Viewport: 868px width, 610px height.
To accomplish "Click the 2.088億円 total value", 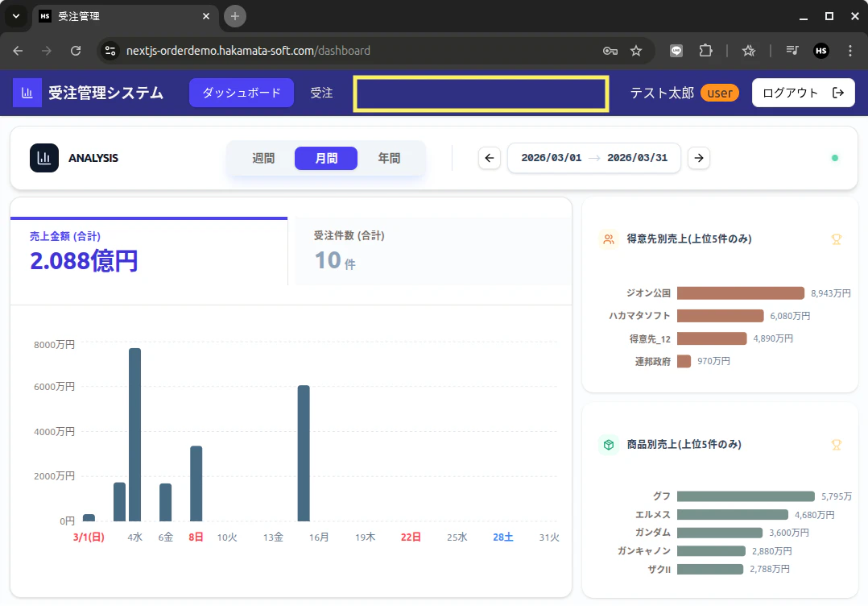I will [x=84, y=261].
